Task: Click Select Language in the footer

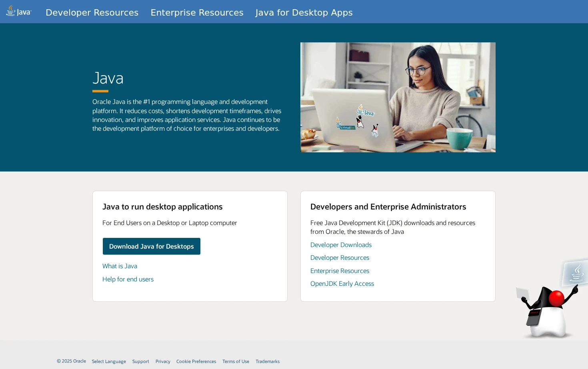Action: [x=109, y=361]
